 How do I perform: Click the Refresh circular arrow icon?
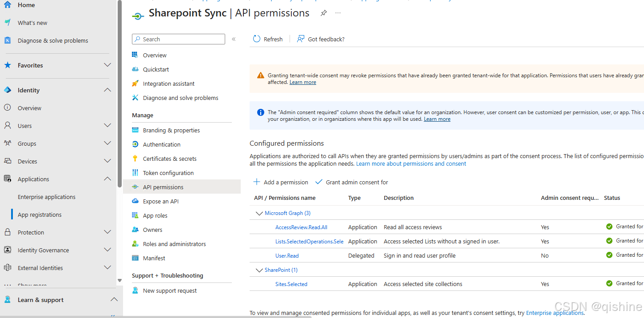point(257,39)
